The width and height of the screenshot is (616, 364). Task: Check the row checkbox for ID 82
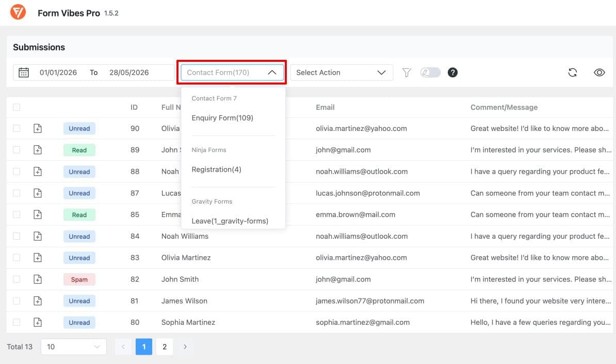point(17,279)
